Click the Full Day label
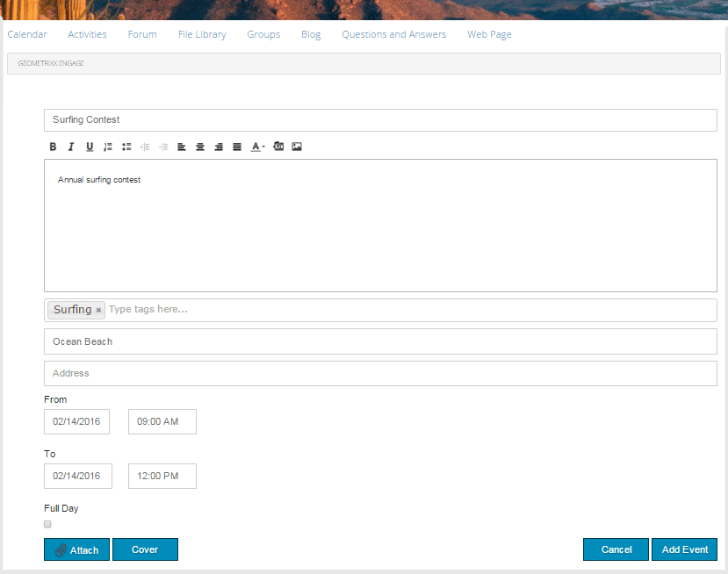This screenshot has height=574, width=728. click(x=61, y=508)
